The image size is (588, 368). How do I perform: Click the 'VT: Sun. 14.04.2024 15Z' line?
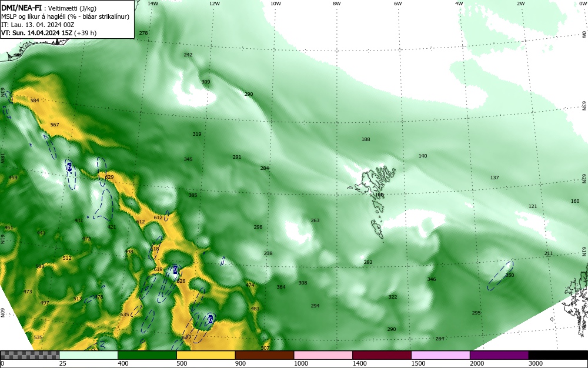[x=49, y=33]
